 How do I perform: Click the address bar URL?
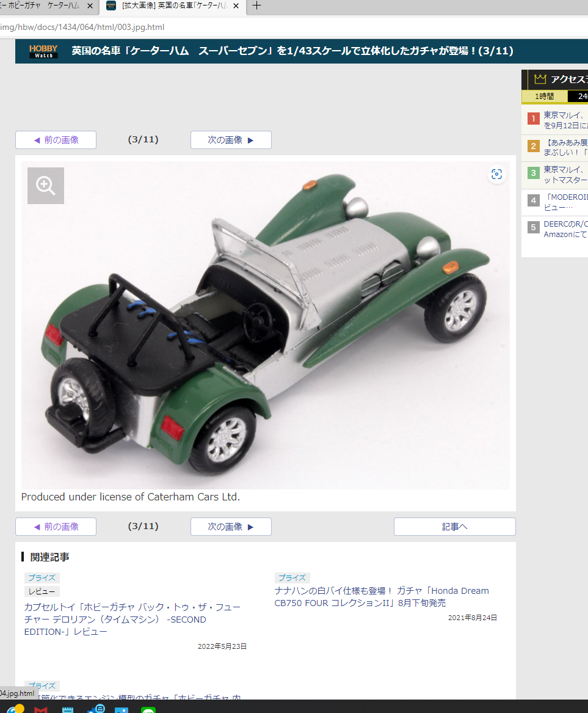coord(82,27)
